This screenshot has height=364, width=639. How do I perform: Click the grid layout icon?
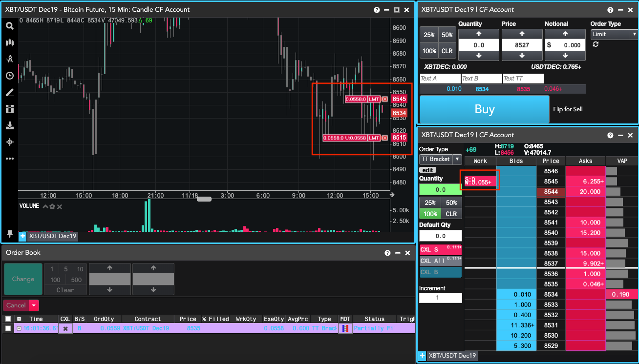(9, 108)
